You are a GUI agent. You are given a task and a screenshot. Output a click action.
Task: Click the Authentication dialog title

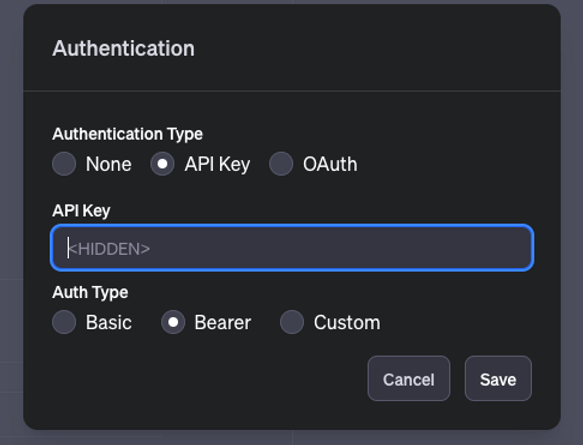tap(123, 48)
